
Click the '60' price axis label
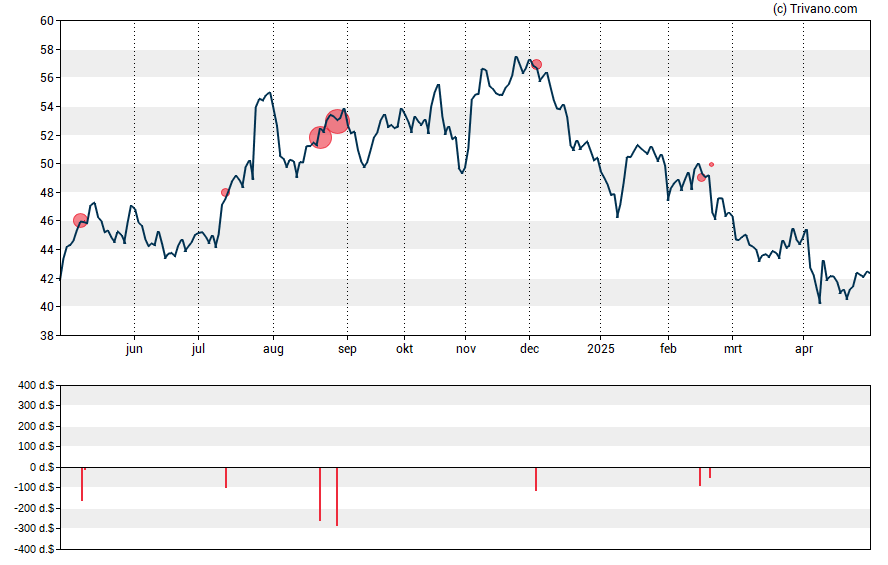click(47, 21)
